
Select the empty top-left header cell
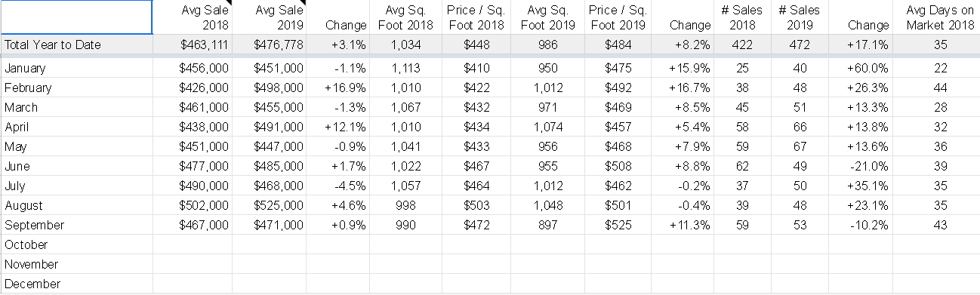[x=76, y=17]
